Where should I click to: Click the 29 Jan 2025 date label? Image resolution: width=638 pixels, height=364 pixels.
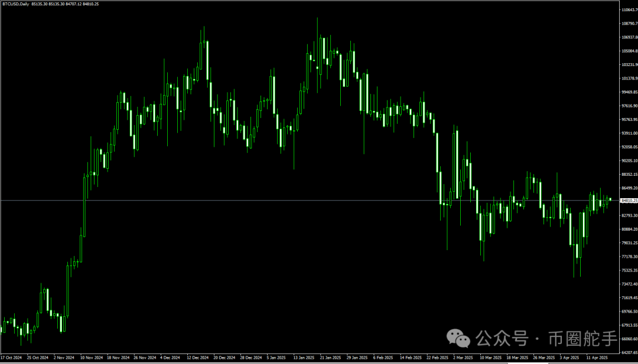click(356, 358)
